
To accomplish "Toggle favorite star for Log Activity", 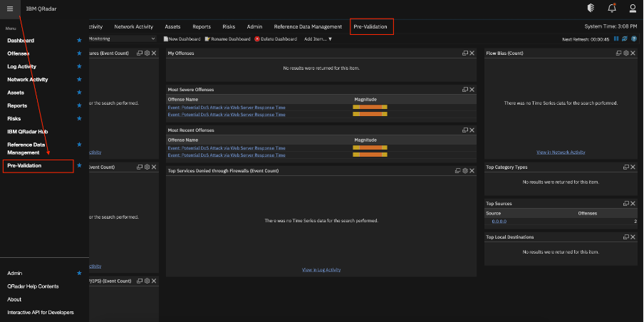I will [x=79, y=66].
